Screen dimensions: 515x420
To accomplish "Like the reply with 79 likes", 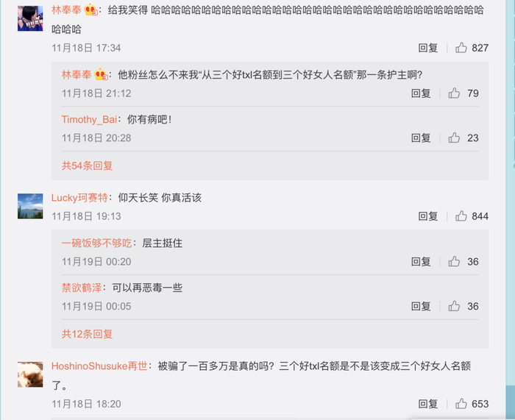I will [454, 93].
